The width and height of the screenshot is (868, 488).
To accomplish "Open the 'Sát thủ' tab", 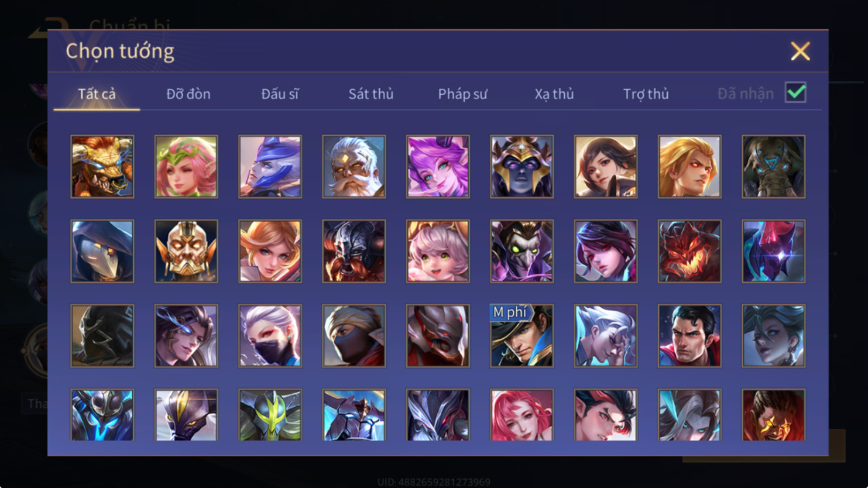I will [371, 94].
